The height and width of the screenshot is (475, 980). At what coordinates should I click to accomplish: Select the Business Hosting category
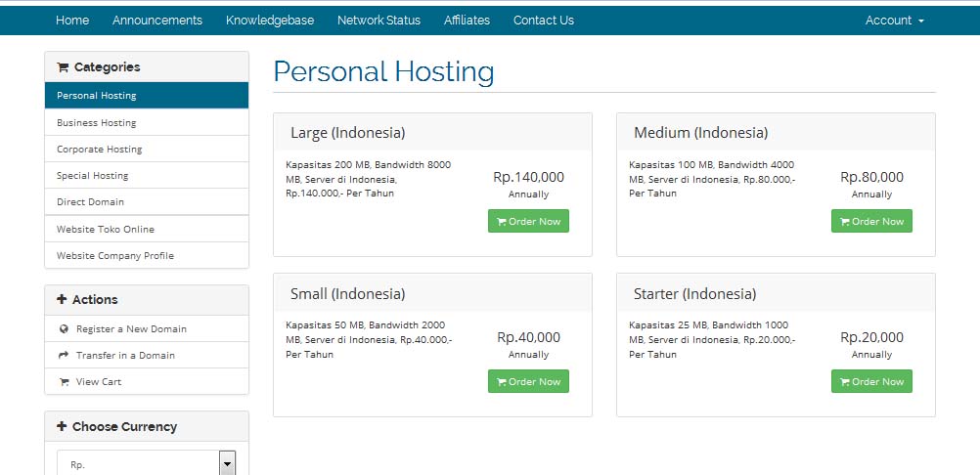click(x=97, y=123)
